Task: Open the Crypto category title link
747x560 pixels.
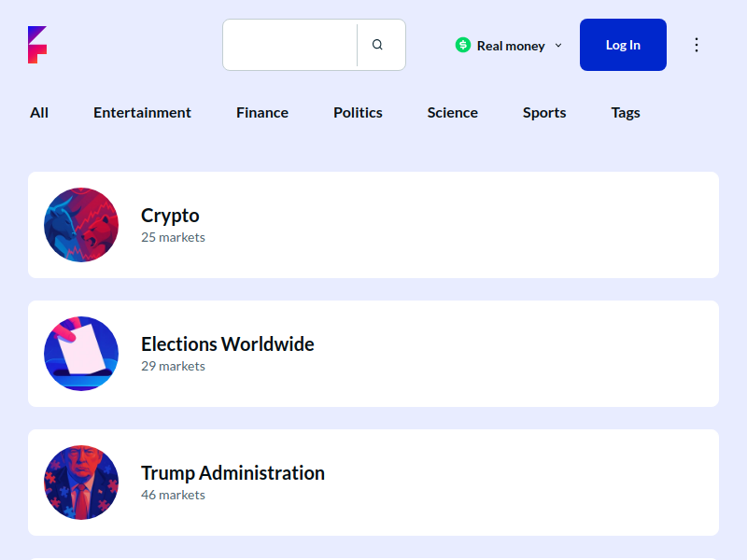Action: [170, 216]
